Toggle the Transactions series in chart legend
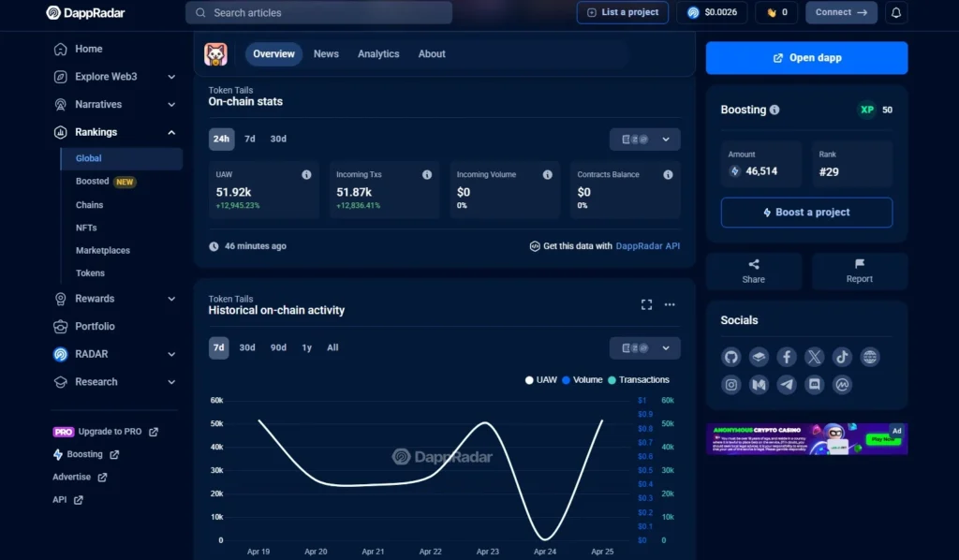This screenshot has width=959, height=560. click(x=639, y=379)
